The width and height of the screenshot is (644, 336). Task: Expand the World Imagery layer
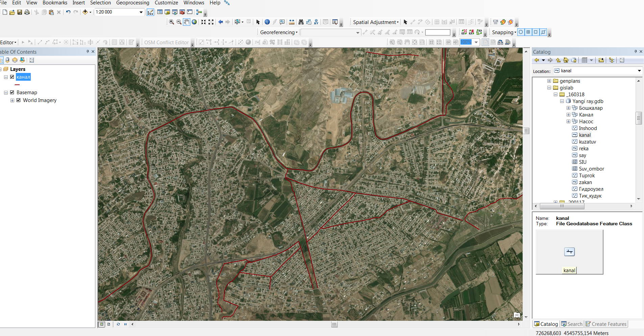pyautogui.click(x=12, y=100)
